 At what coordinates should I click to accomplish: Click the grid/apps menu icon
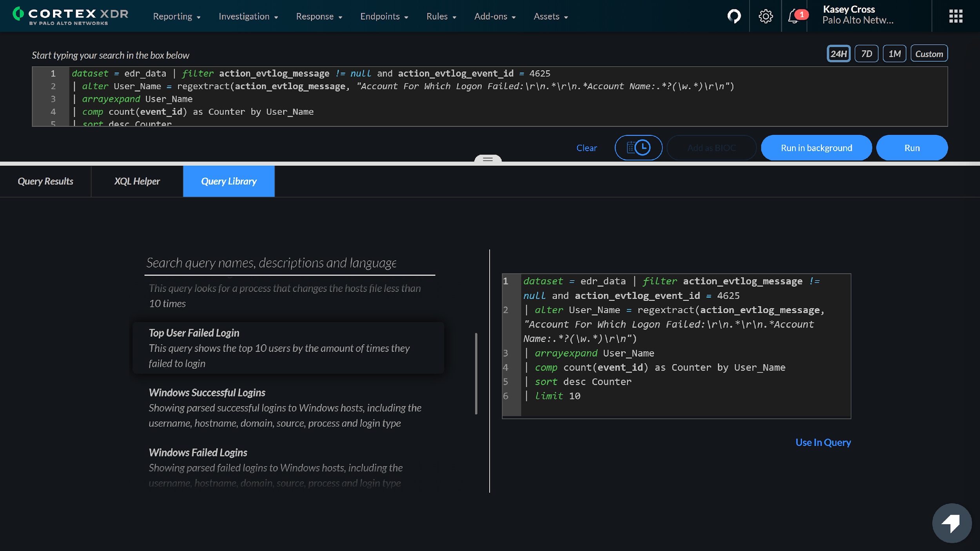point(957,15)
